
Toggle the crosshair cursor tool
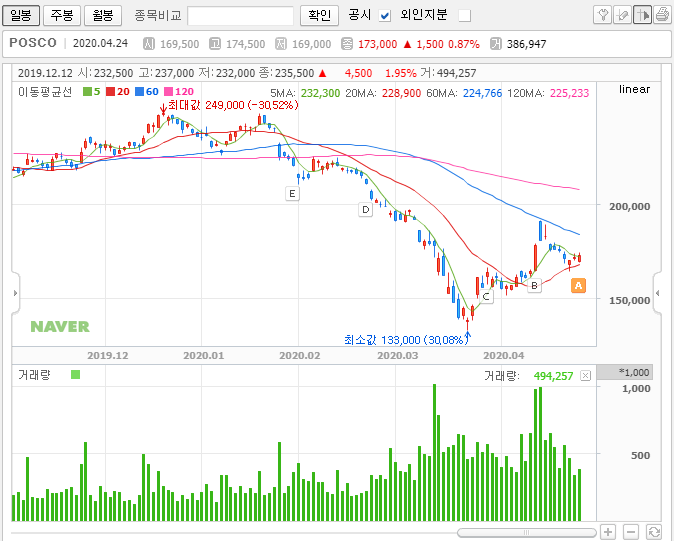click(x=642, y=15)
